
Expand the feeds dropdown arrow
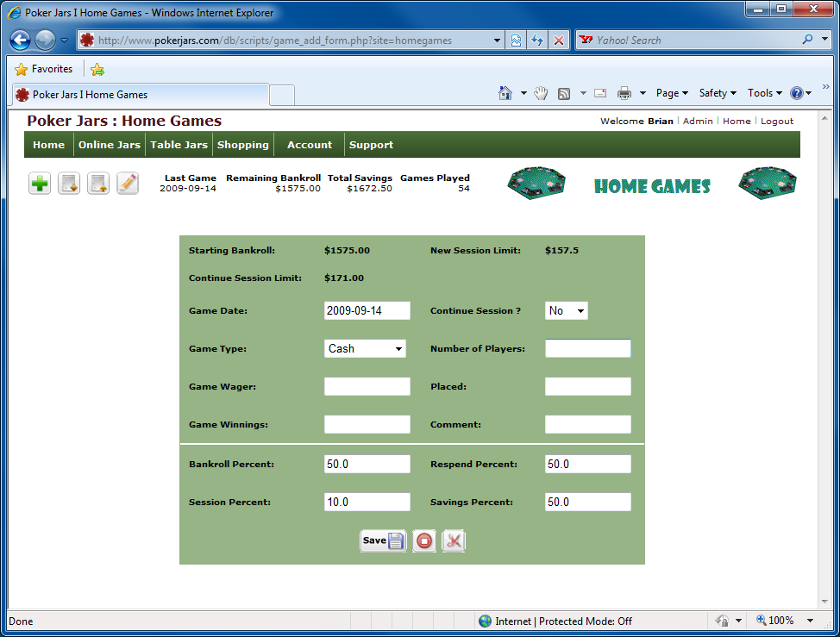tap(583, 94)
